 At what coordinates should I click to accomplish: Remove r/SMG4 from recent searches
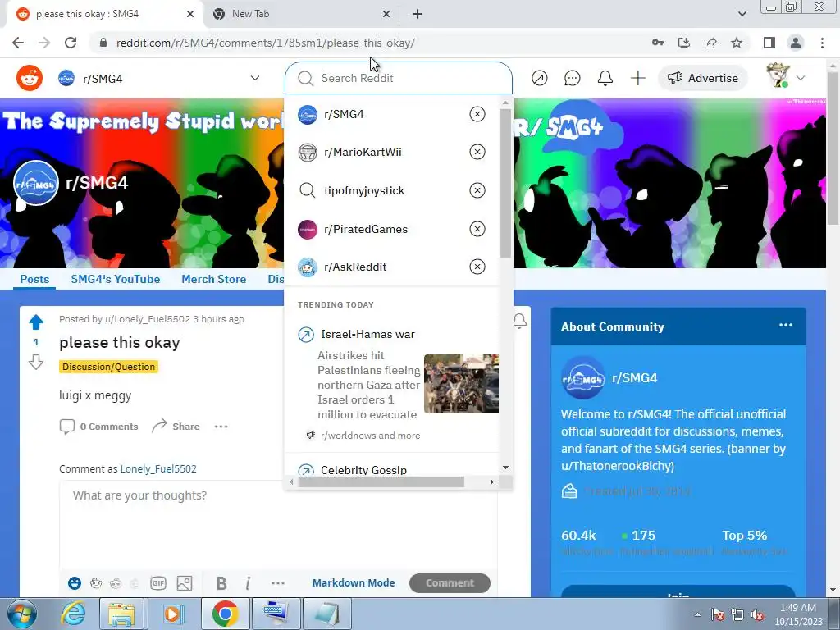[477, 114]
